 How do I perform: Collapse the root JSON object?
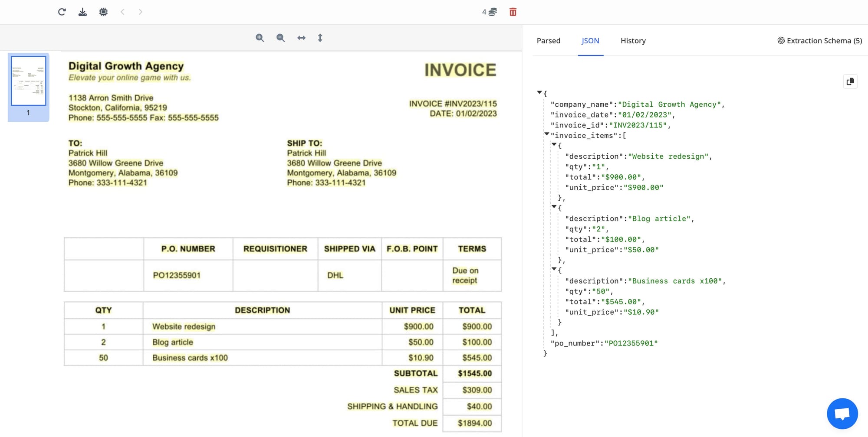pos(539,92)
